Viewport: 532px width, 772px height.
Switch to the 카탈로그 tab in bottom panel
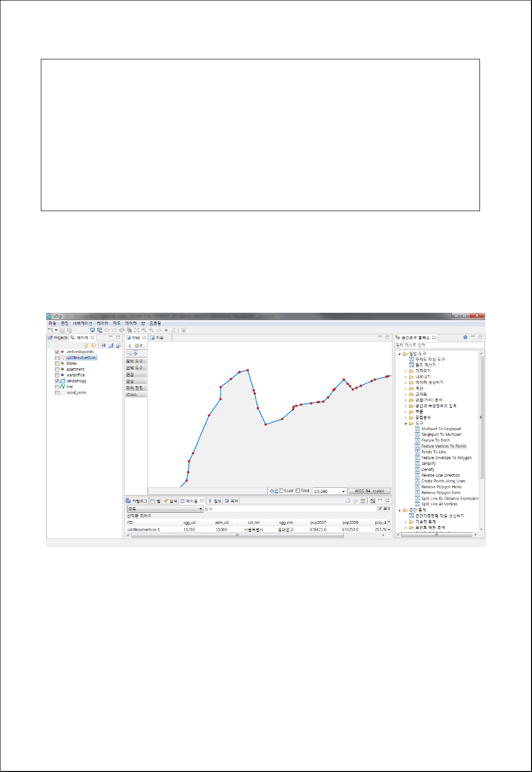pos(137,501)
